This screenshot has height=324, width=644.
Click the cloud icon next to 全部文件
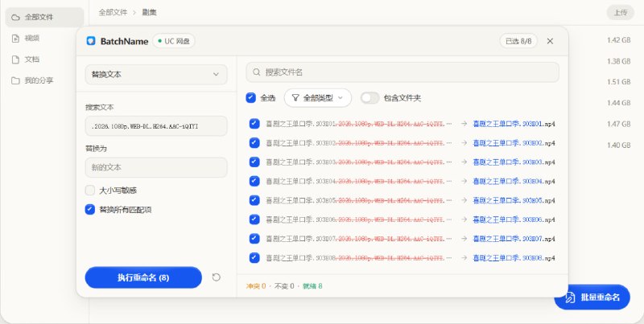(15, 17)
